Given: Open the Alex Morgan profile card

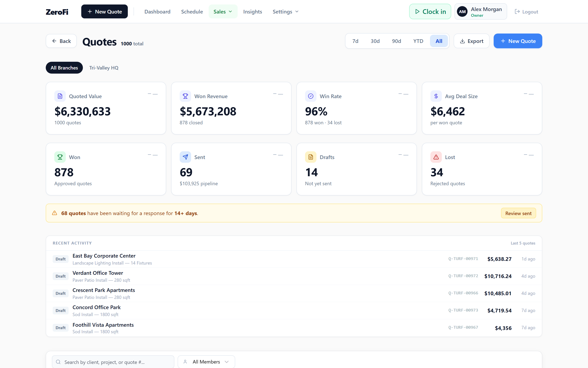Looking at the screenshot, I should (x=481, y=11).
